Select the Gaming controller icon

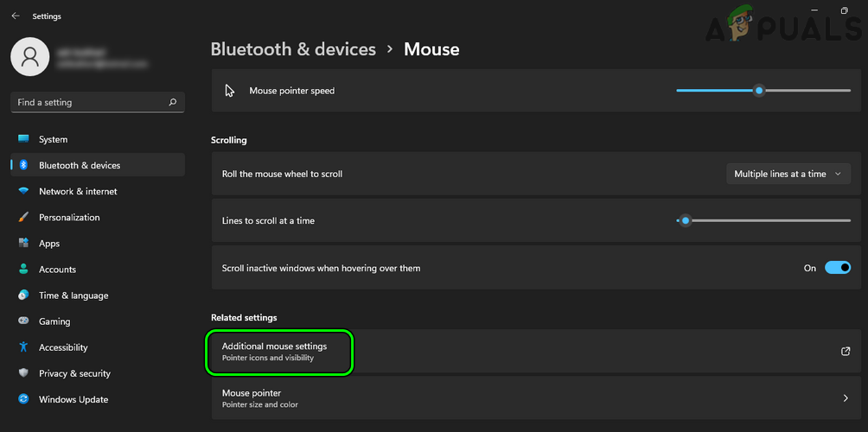23,321
